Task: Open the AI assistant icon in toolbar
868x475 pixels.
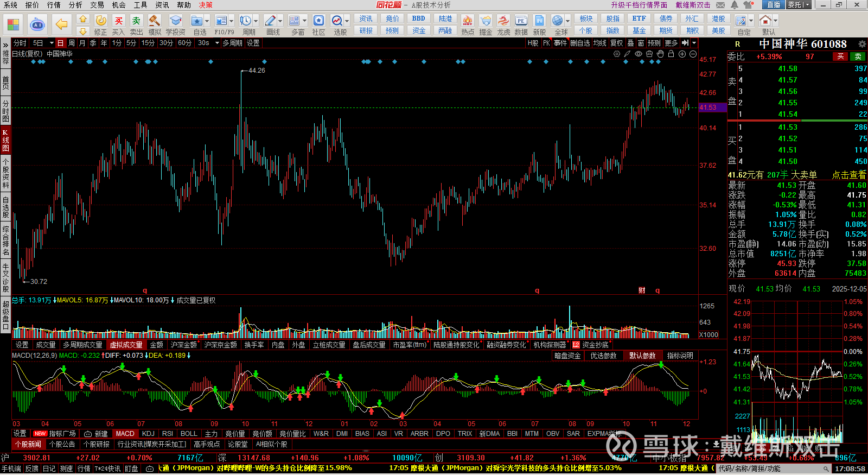Action: pos(37,24)
